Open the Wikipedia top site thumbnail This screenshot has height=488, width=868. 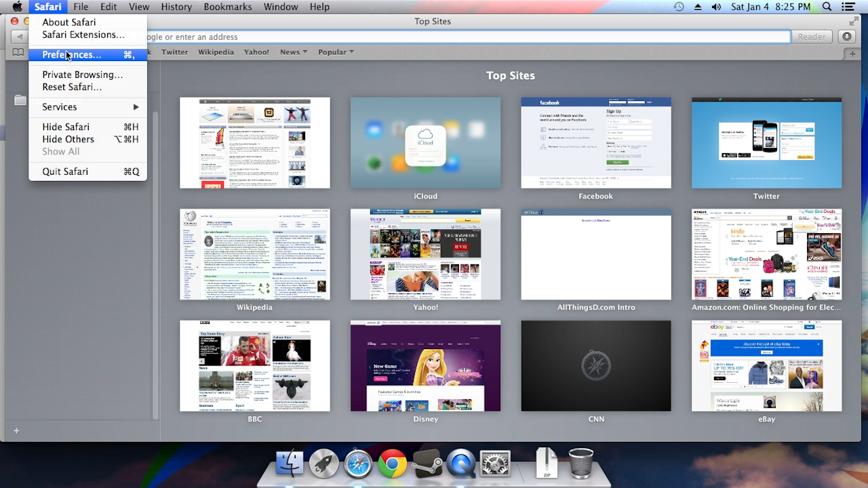(x=255, y=254)
